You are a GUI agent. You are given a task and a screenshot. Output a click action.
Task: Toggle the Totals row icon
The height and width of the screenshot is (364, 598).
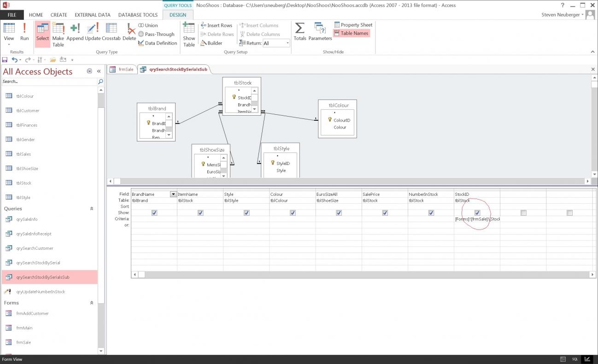300,31
